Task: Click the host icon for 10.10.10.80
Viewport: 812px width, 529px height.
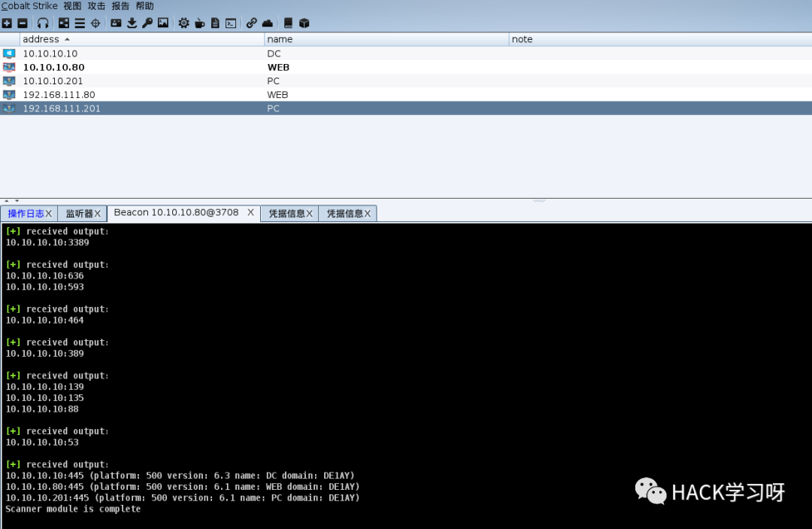Action: (9, 67)
